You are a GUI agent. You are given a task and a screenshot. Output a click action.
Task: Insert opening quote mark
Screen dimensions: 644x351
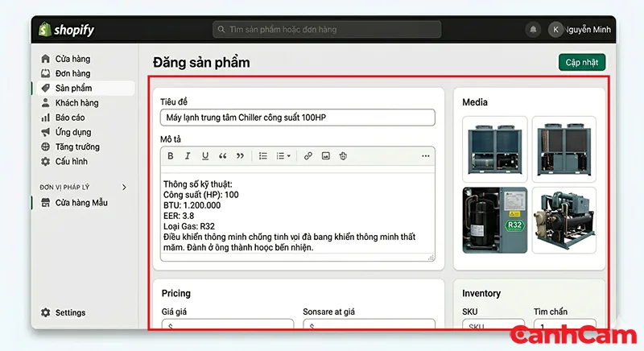(223, 156)
